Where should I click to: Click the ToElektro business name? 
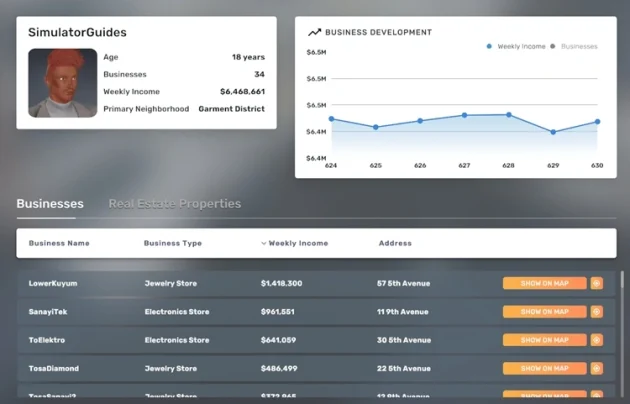[x=47, y=340]
